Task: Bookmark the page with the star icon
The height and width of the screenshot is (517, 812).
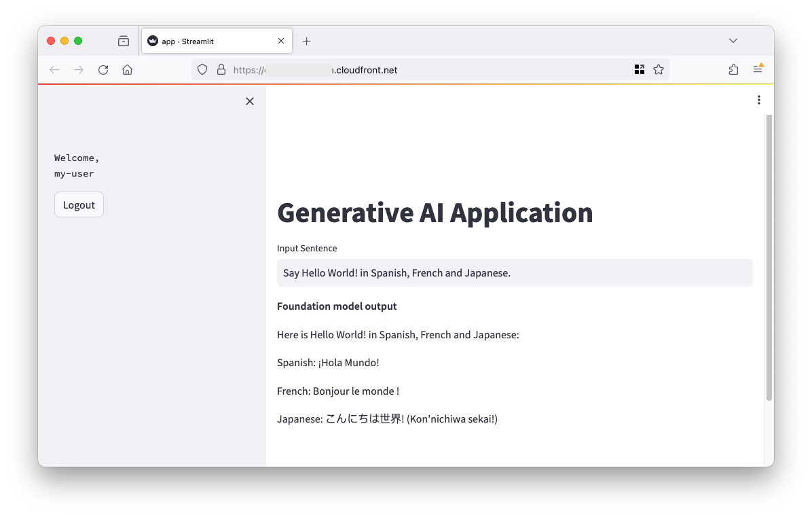Action: coord(659,69)
